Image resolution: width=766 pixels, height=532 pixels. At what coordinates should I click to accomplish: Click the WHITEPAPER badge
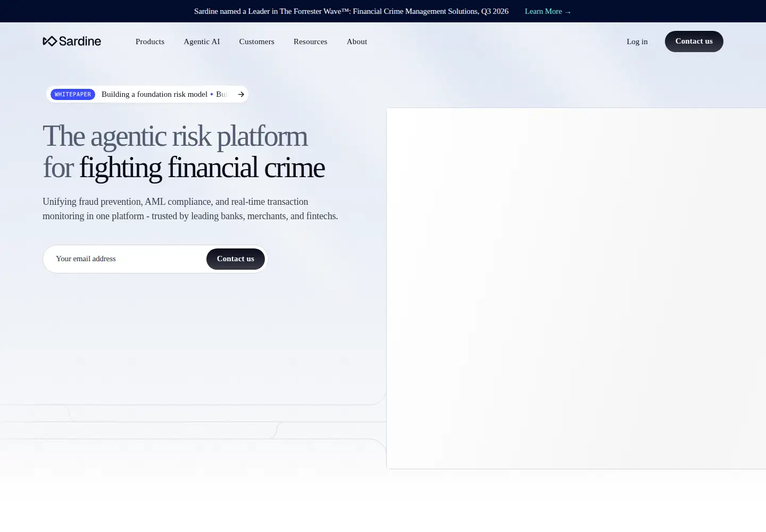tap(73, 94)
